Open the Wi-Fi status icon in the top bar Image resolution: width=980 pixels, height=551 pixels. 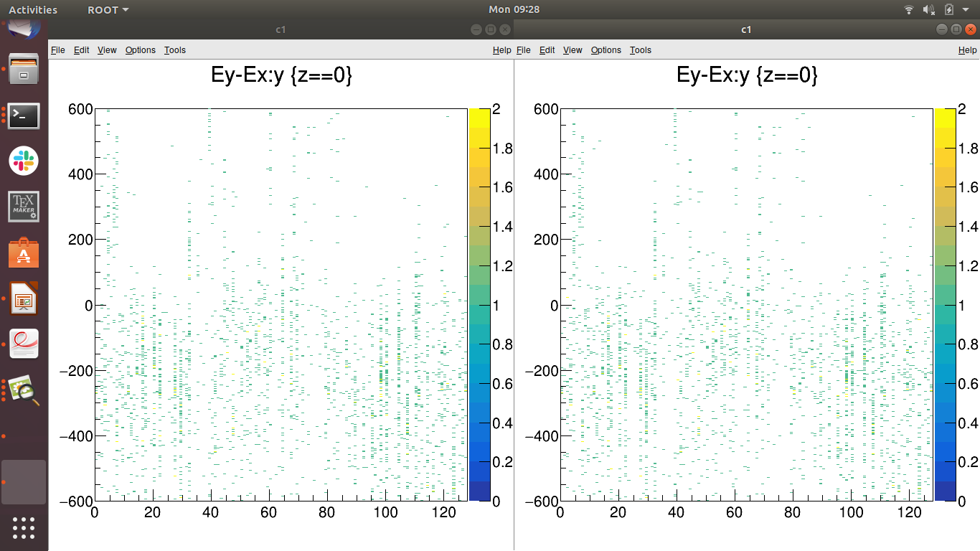tap(909, 9)
